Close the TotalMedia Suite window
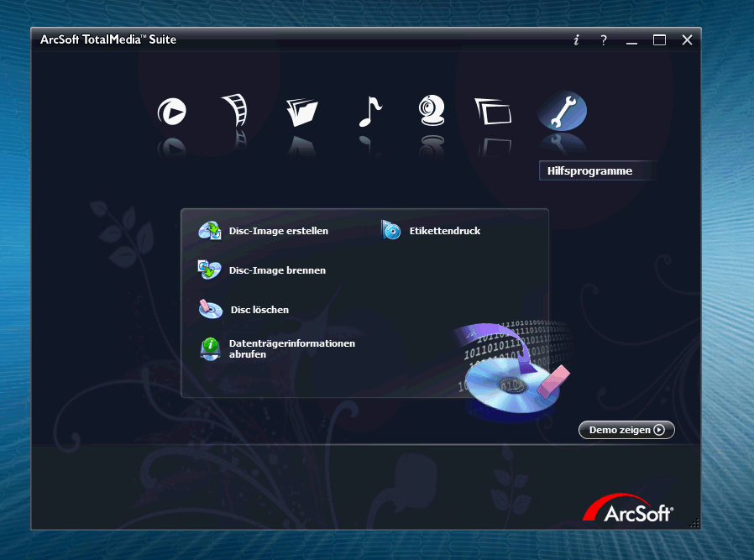Viewport: 754px width, 560px height. point(687,40)
